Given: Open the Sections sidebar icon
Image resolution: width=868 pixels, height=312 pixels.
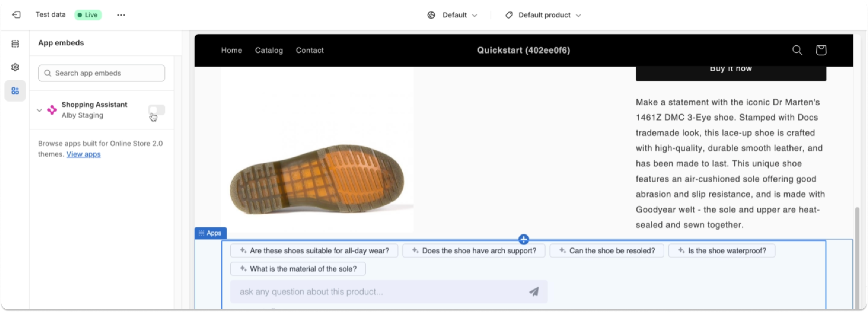Looking at the screenshot, I should [x=15, y=44].
